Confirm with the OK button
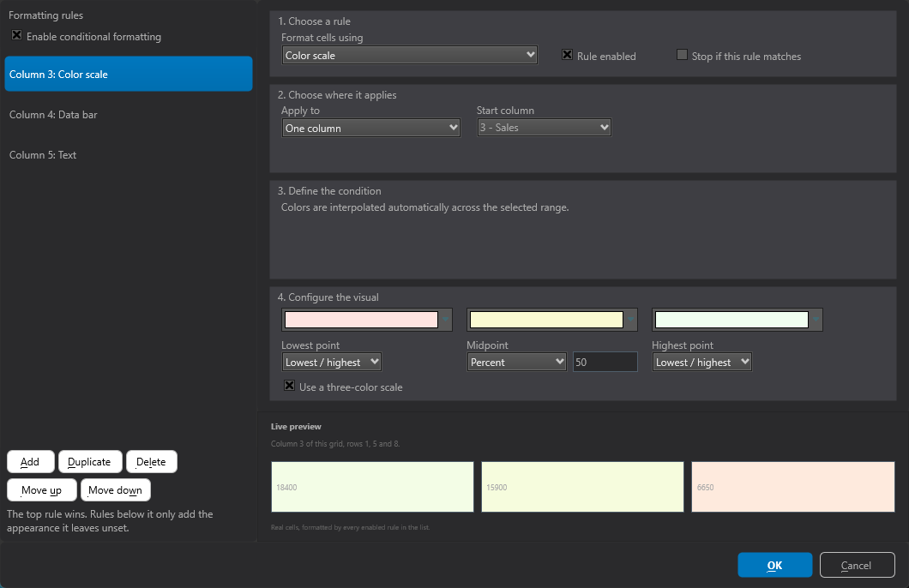The height and width of the screenshot is (588, 909). point(775,565)
